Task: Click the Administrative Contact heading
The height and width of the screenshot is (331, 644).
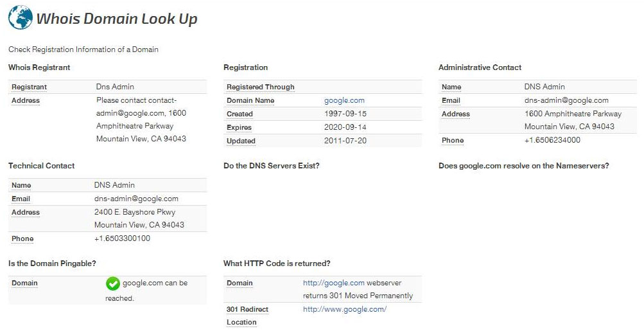Action: pos(480,67)
